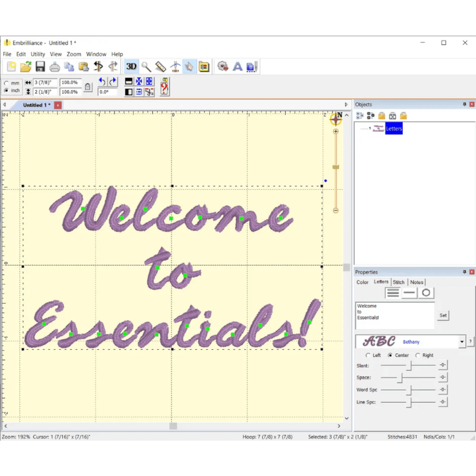This screenshot has height=476, width=476.
Task: Pin the Objects panel
Action: click(x=464, y=105)
